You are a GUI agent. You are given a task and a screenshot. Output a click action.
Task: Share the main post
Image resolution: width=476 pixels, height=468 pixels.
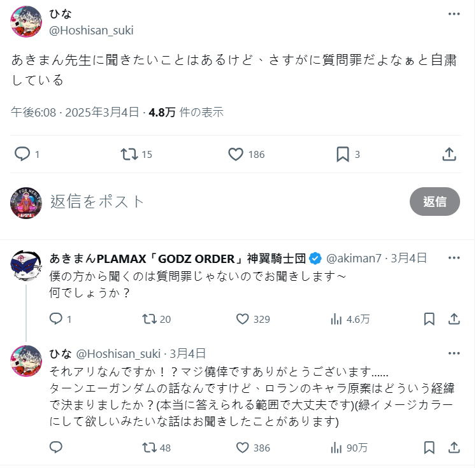coord(449,154)
